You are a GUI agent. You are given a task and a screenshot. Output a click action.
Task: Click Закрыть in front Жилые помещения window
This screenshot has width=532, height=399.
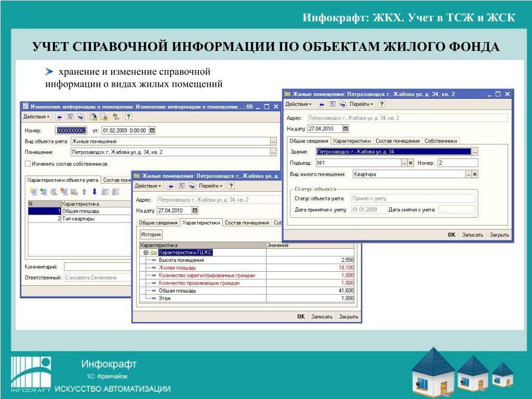[499, 235]
